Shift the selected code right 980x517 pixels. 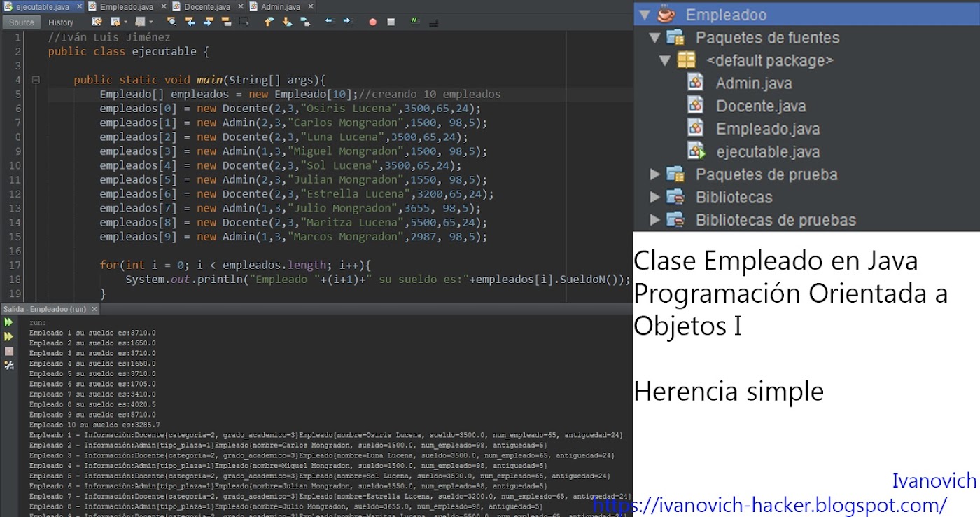tap(348, 22)
